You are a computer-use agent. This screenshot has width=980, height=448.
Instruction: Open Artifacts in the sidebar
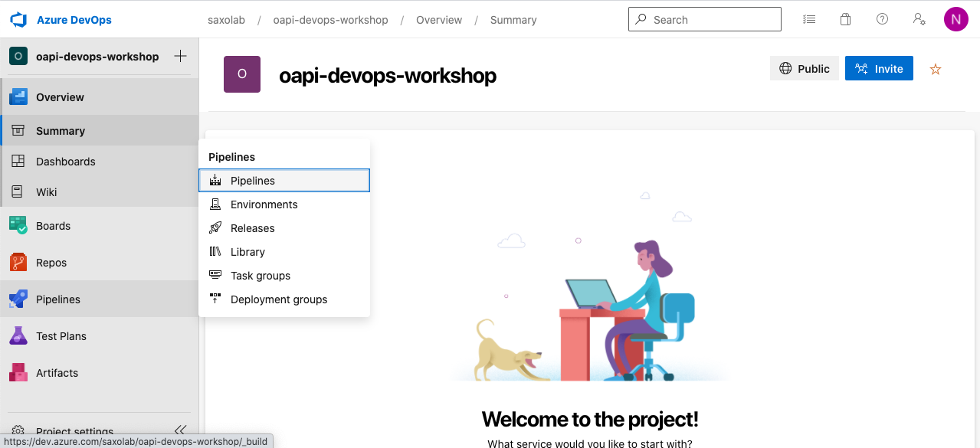pyautogui.click(x=100, y=373)
